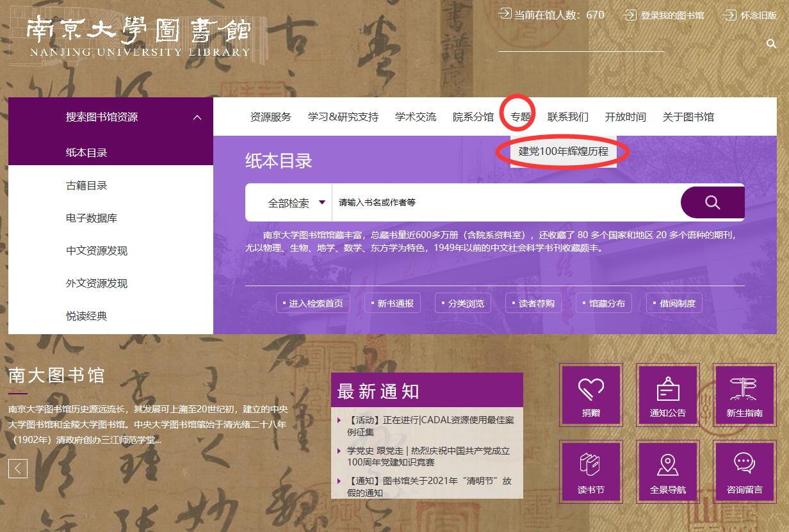Open 专题 menu

[x=521, y=117]
